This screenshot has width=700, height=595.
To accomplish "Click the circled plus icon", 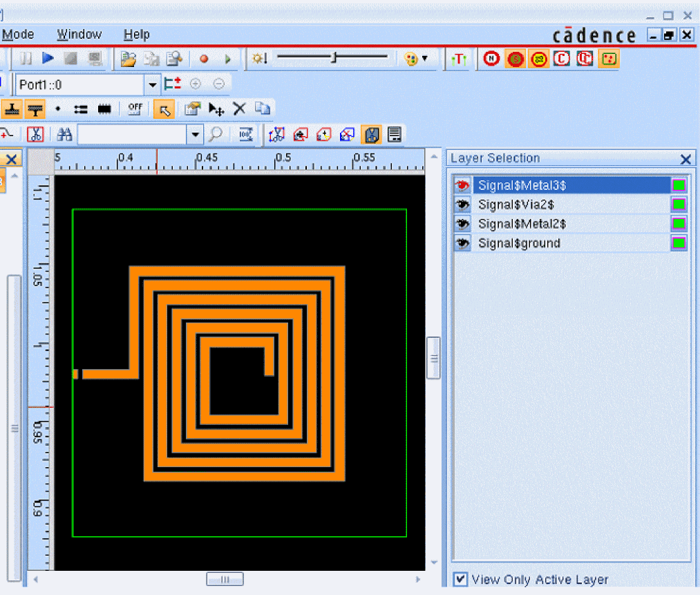I will (195, 84).
